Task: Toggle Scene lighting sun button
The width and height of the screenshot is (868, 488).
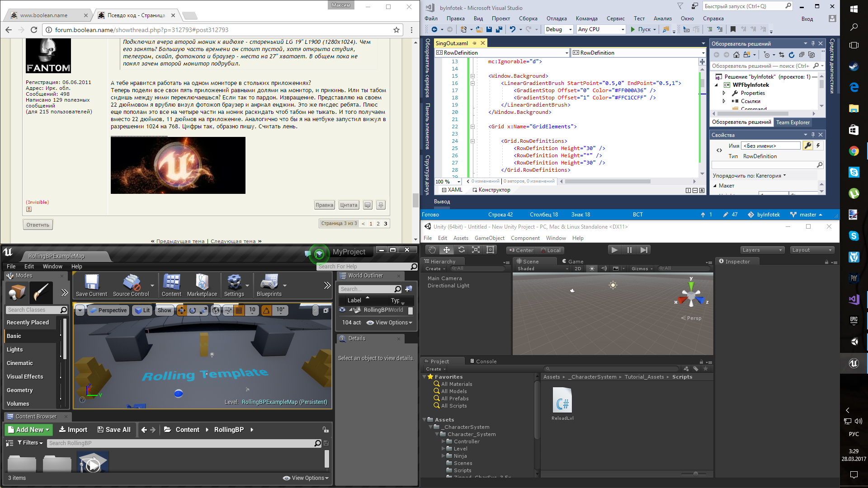Action: (592, 268)
